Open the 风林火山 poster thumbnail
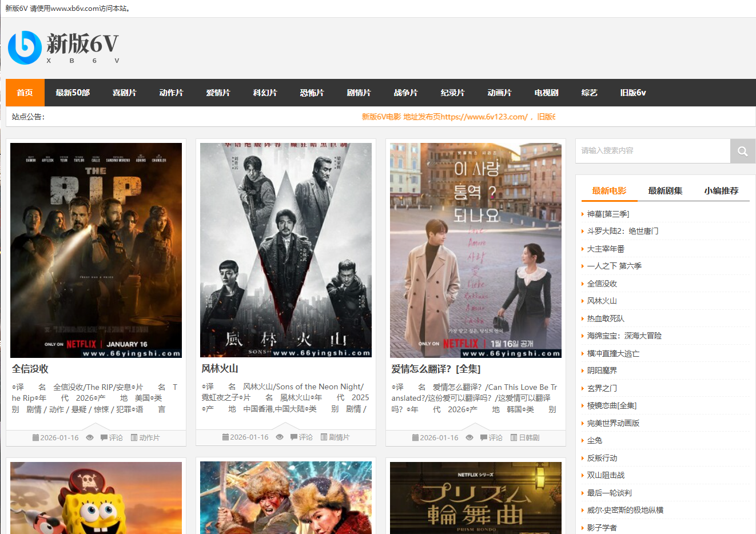Screen dimensions: 756x534 (286, 250)
